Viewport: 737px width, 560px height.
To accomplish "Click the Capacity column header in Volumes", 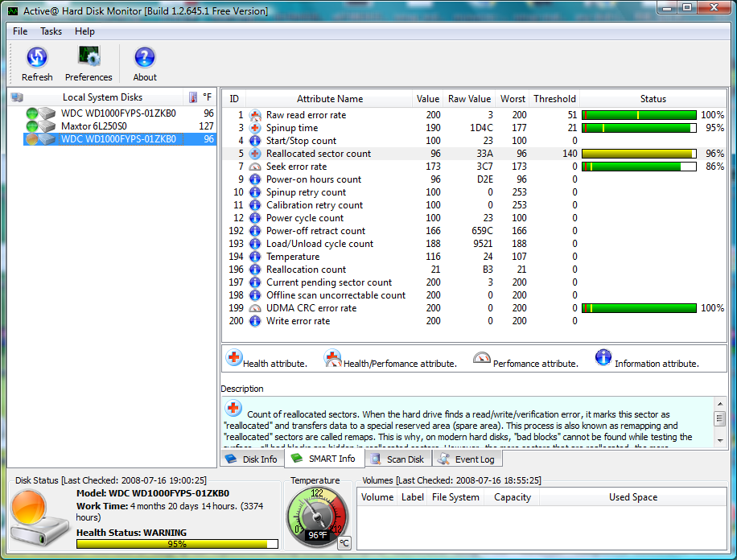I will pyautogui.click(x=513, y=497).
